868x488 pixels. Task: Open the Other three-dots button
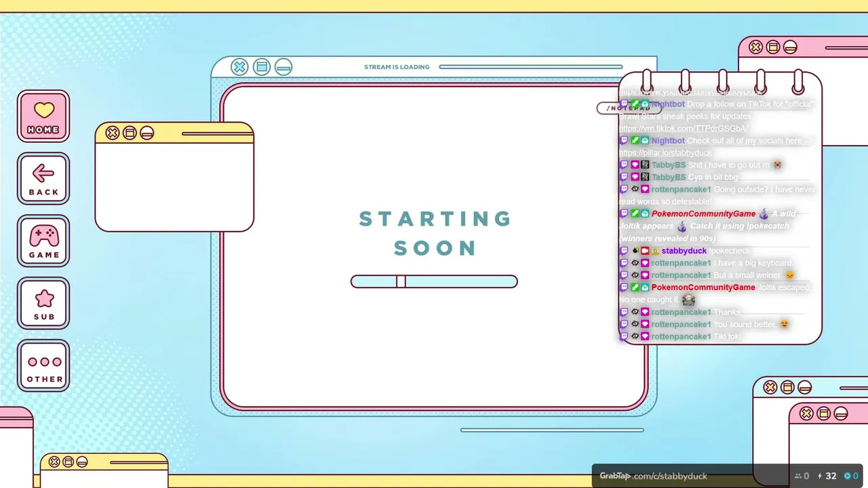(43, 365)
